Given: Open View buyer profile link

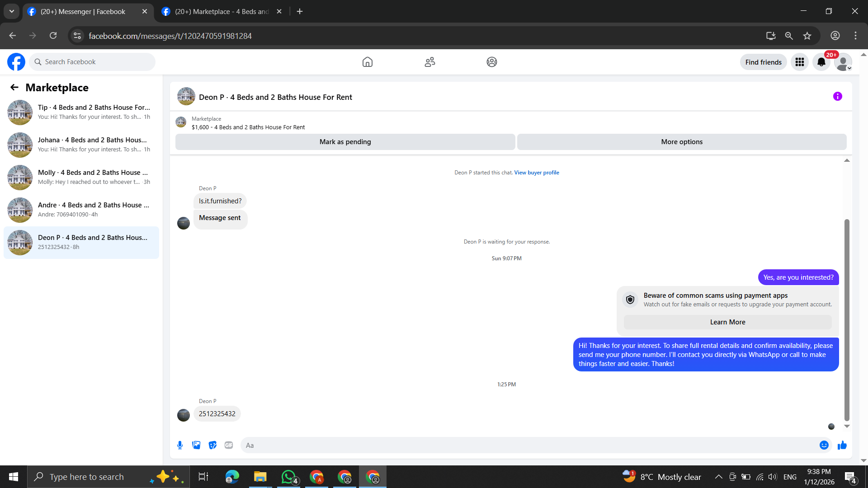Looking at the screenshot, I should pyautogui.click(x=536, y=173).
